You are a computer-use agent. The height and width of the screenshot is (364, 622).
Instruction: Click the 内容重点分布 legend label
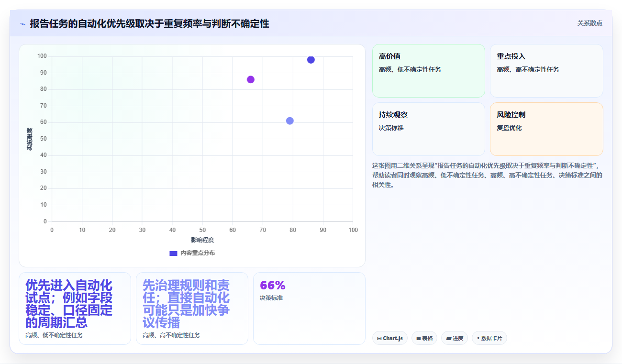click(197, 253)
